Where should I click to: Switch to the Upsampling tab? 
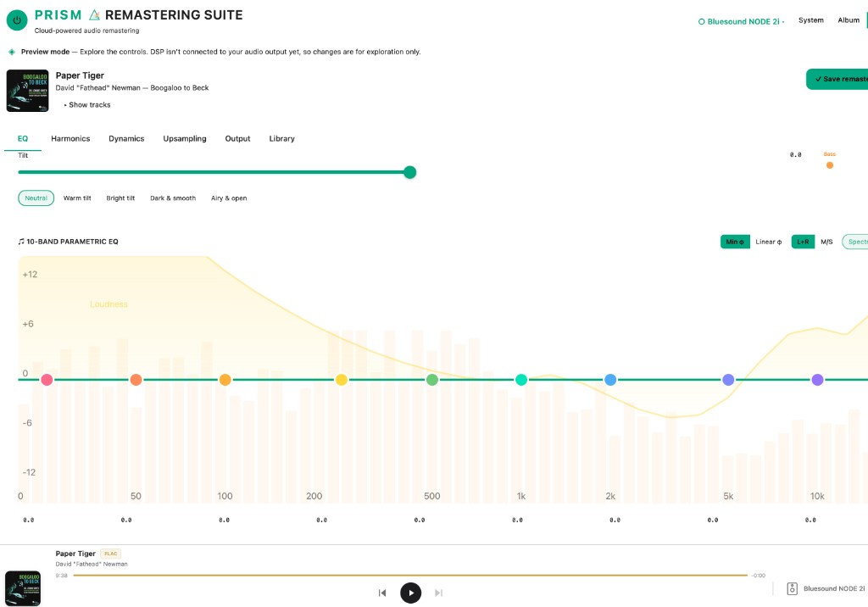tap(185, 138)
